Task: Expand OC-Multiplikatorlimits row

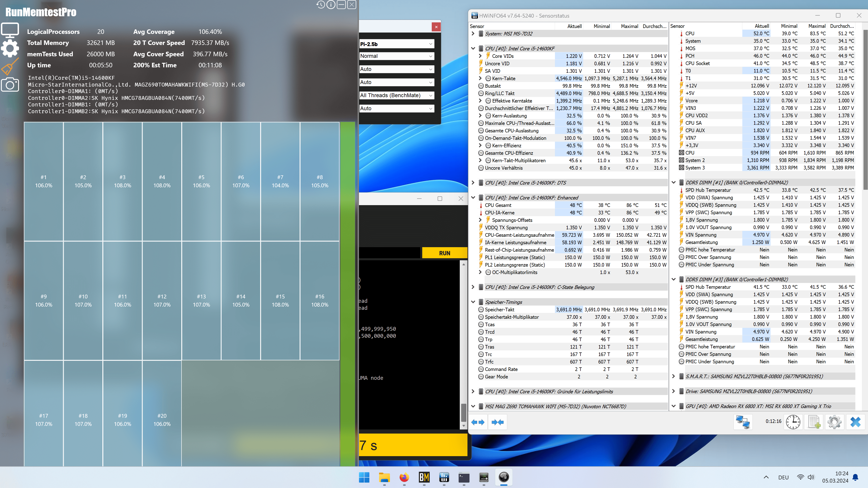Action: coord(480,272)
